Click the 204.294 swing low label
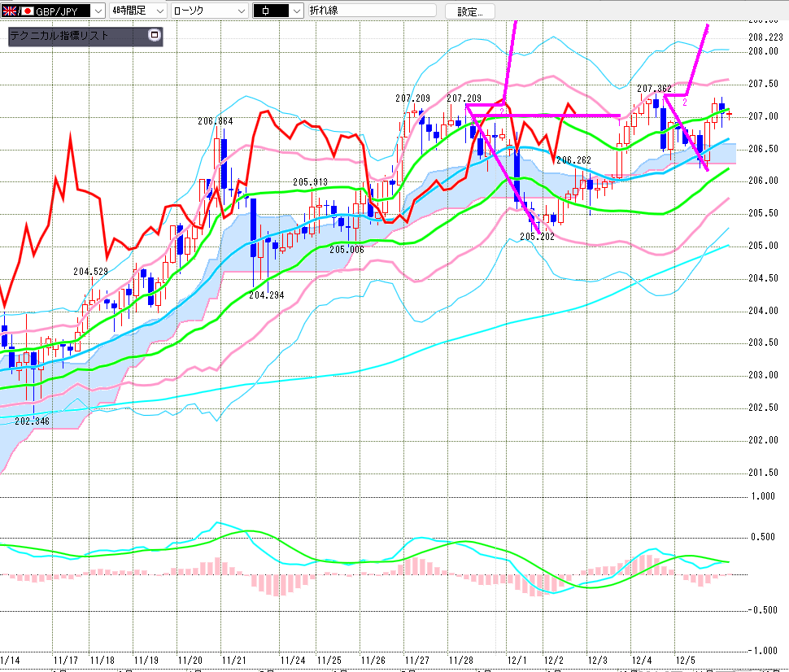789x672 pixels. click(266, 295)
